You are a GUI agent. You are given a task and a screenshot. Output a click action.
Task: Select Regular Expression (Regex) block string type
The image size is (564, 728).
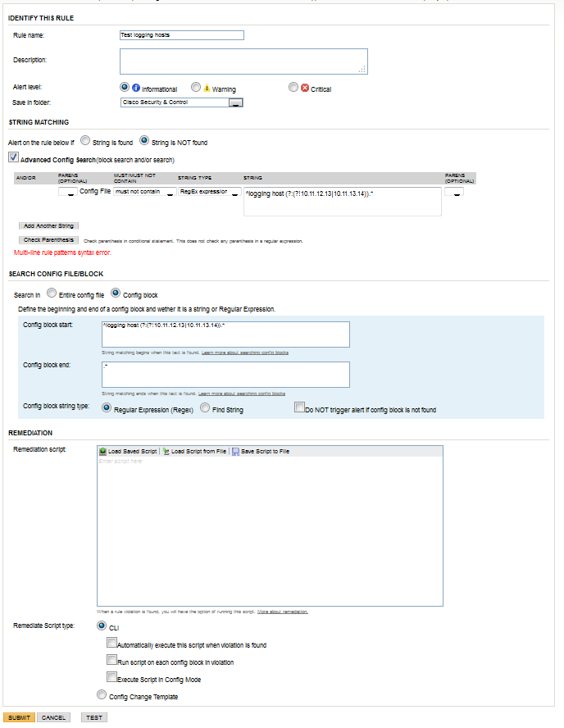[107, 407]
